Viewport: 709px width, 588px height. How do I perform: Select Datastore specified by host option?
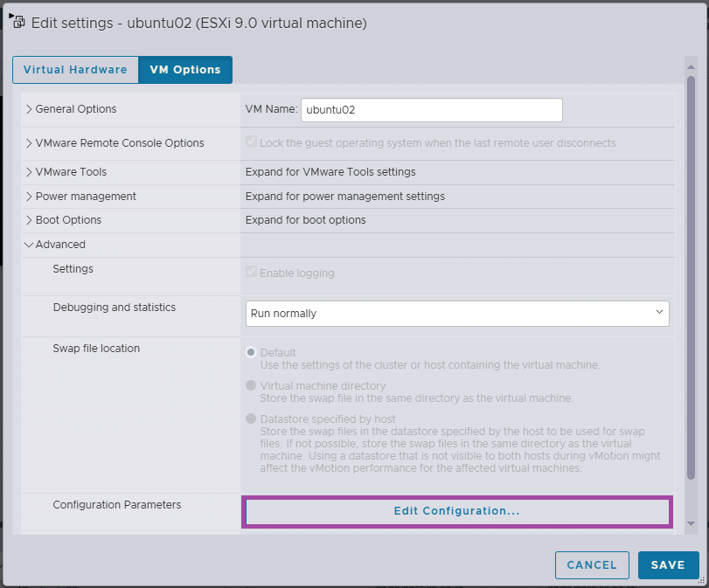point(252,419)
